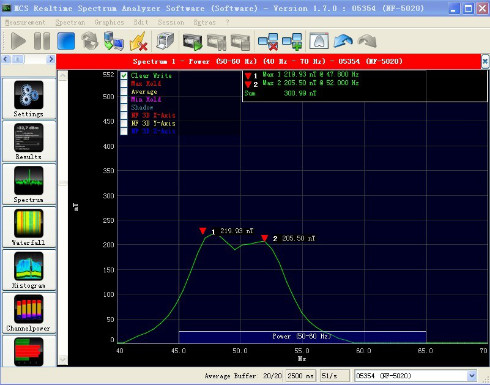Viewport: 490px width, 385px height.
Task: Open the Channelpower view
Action: pyautogui.click(x=29, y=313)
